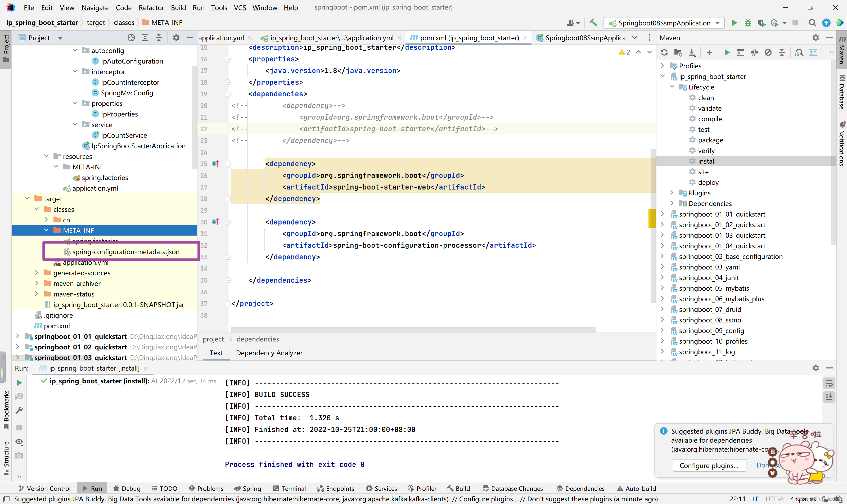Click wrench icon in Run panel
847x504 pixels.
point(19,410)
